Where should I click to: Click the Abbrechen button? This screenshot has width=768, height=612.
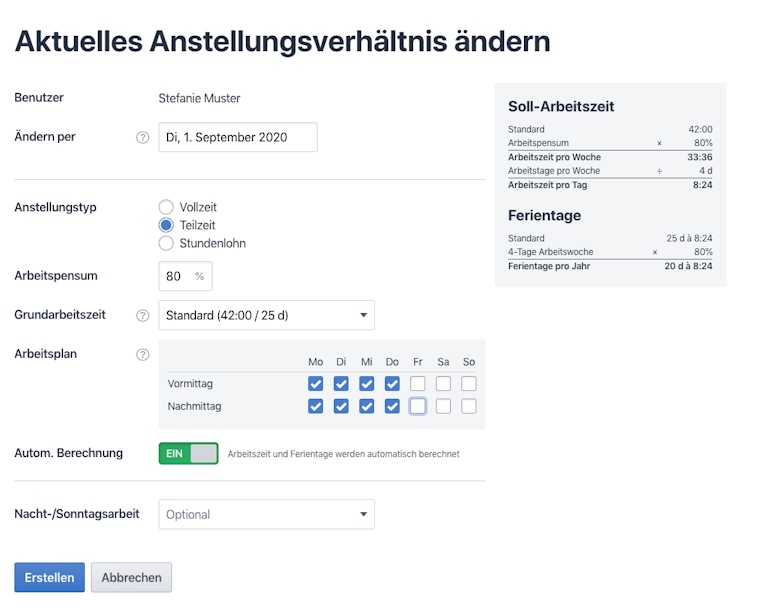pos(131,577)
